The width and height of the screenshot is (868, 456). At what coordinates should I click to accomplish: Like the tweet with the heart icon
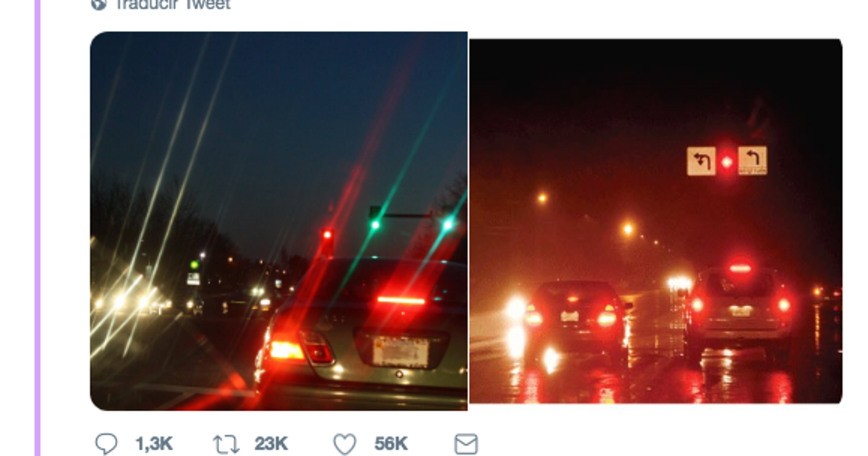click(x=345, y=444)
